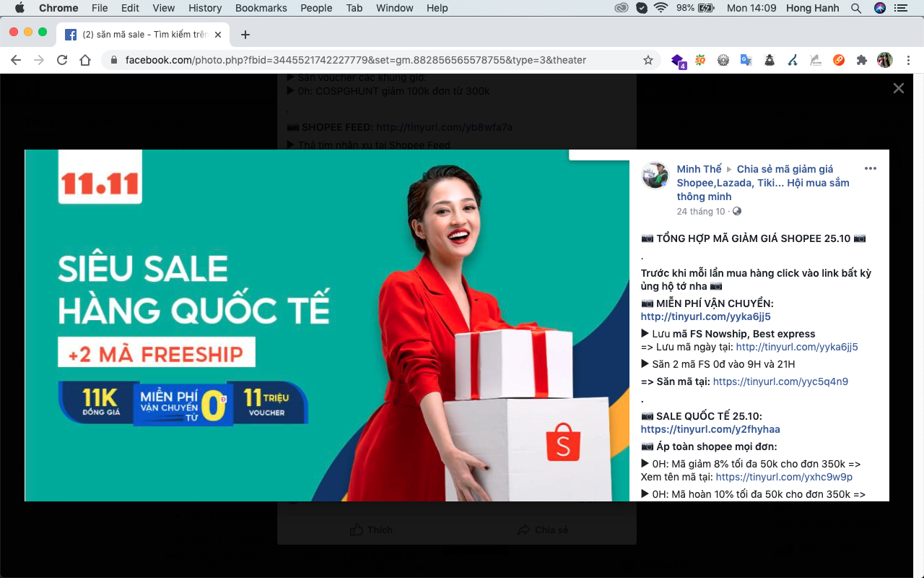The width and height of the screenshot is (924, 578).
Task: Launch Siri from the menu bar
Action: coord(879,8)
